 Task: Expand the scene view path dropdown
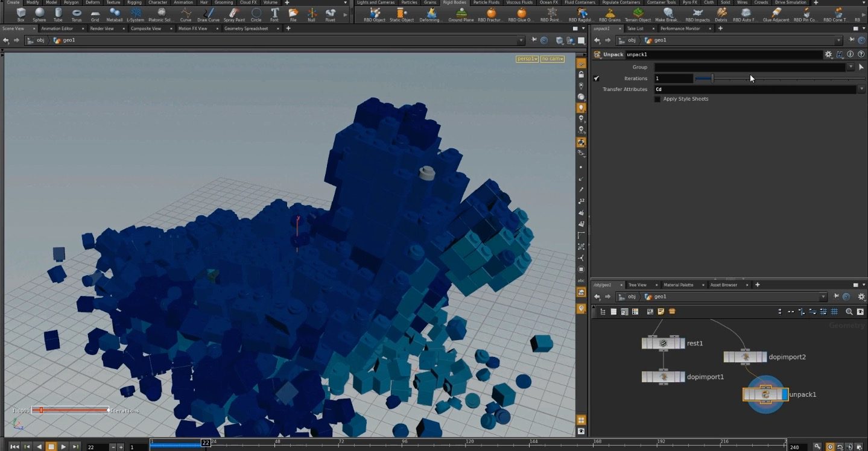pyautogui.click(x=521, y=40)
